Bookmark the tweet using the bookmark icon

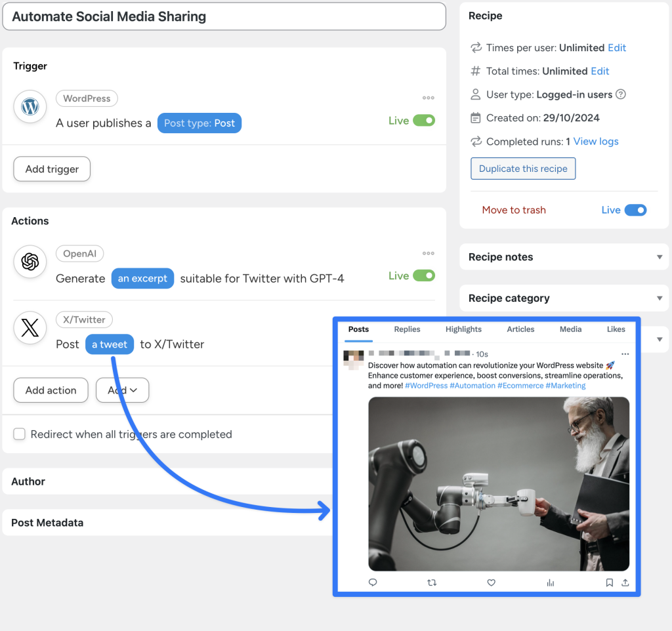609,582
